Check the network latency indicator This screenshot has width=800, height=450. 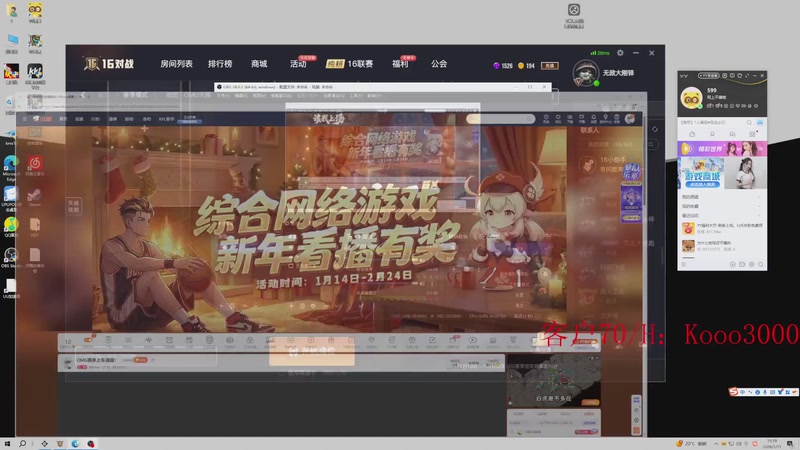[x=600, y=53]
